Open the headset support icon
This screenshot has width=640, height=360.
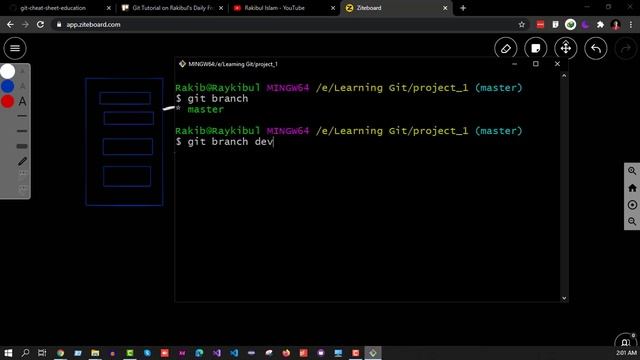pos(626,343)
